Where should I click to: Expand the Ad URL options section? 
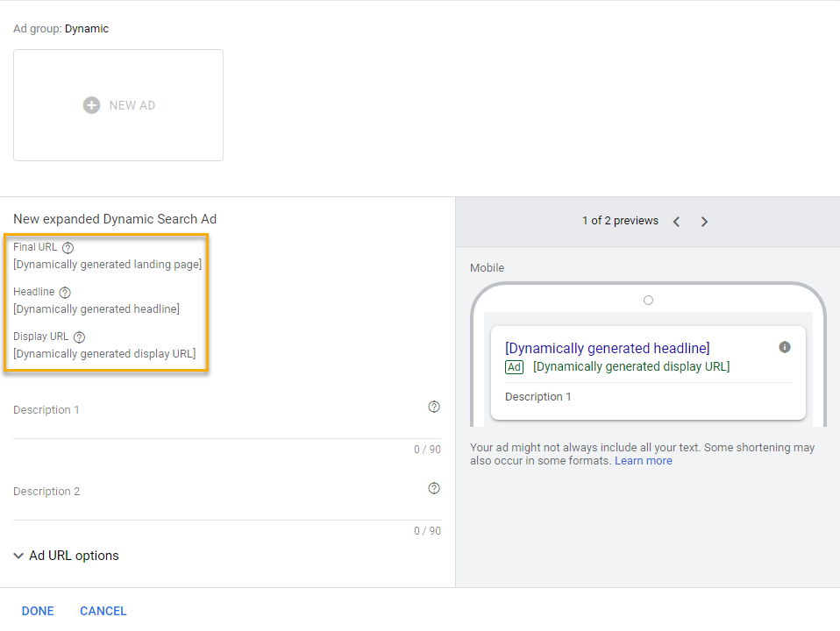point(67,556)
